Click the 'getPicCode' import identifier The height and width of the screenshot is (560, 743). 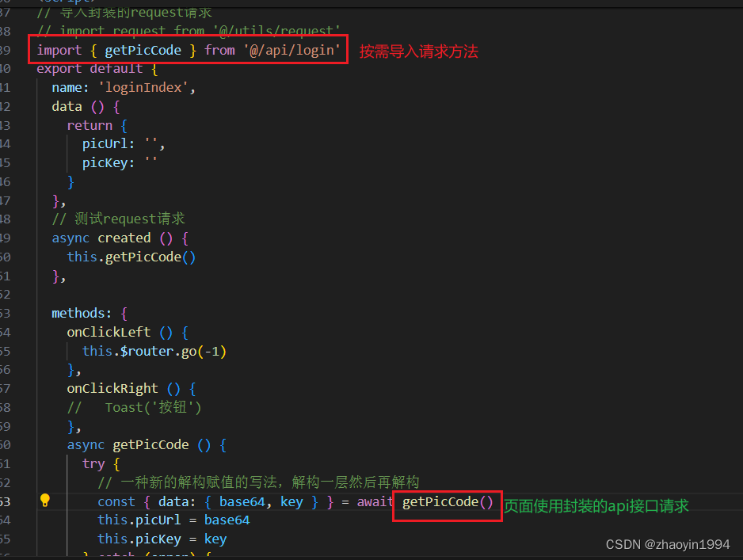click(x=143, y=50)
